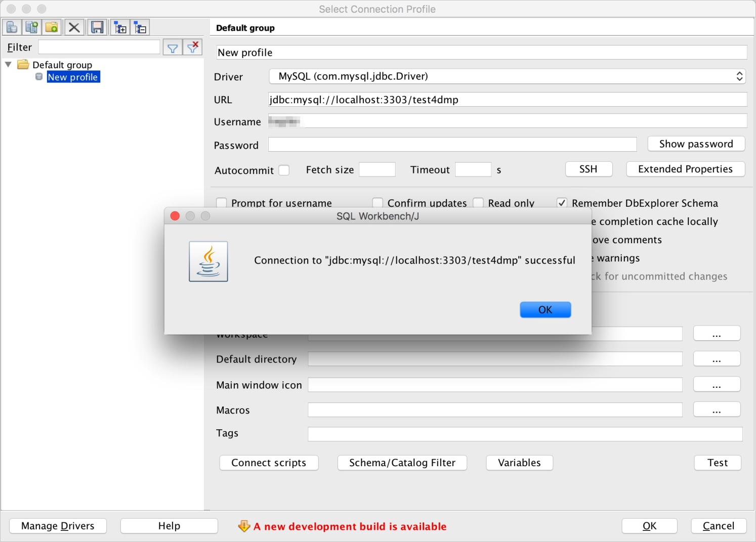Save profiles using the floppy disk icon
Image resolution: width=756 pixels, height=542 pixels.
click(97, 27)
